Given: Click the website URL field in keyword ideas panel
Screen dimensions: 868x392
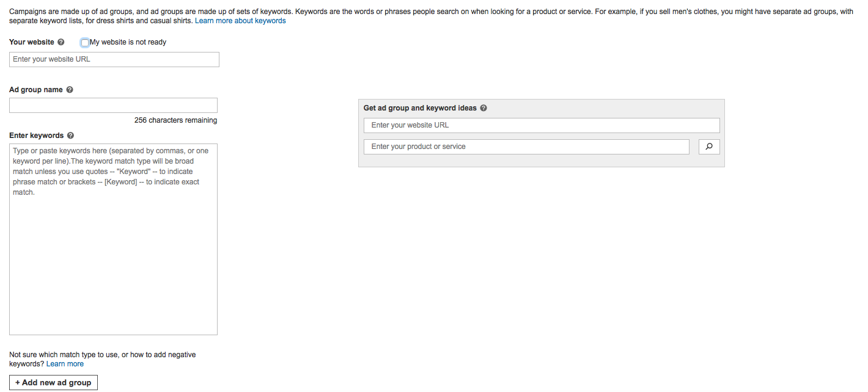Looking at the screenshot, I should click(x=542, y=125).
